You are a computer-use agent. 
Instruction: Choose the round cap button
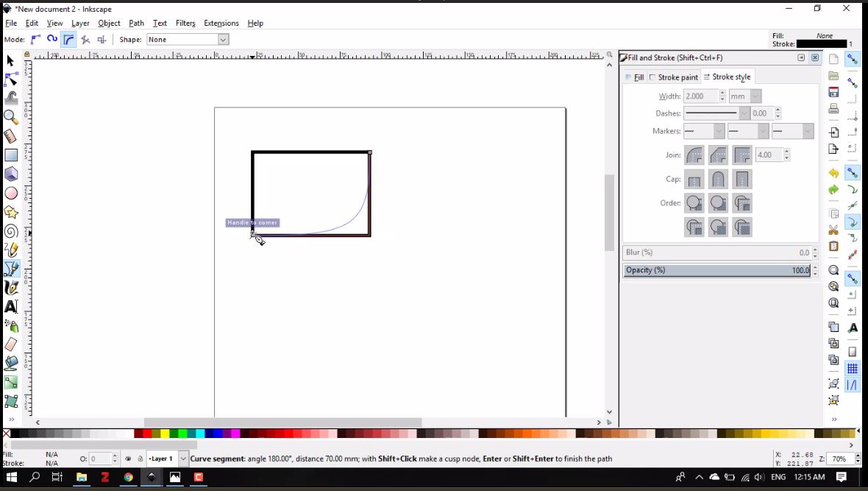pyautogui.click(x=718, y=180)
